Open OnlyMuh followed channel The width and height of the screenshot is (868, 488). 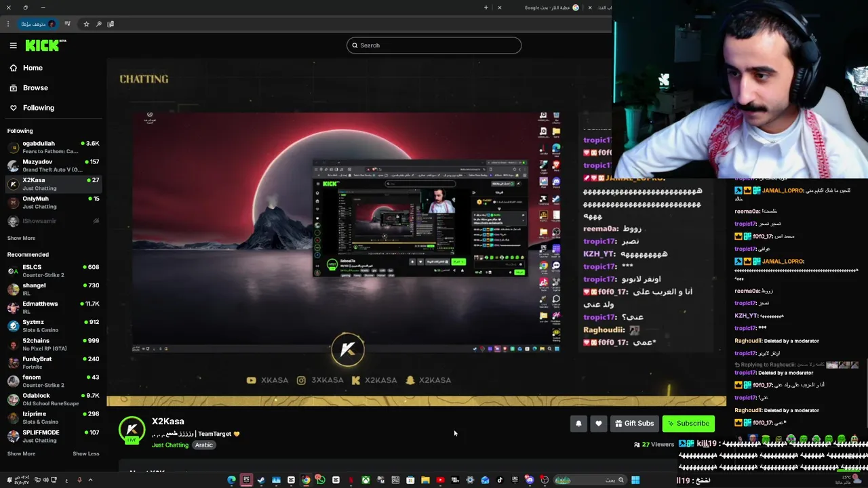[53, 202]
